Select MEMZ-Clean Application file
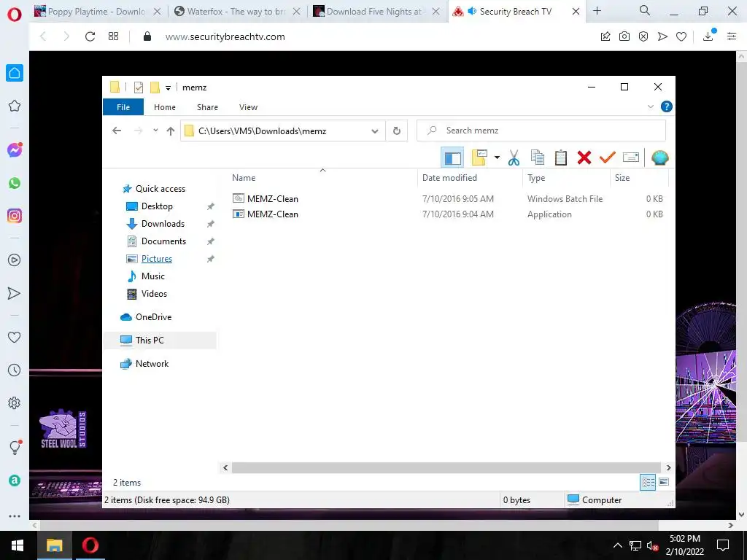 pos(273,214)
